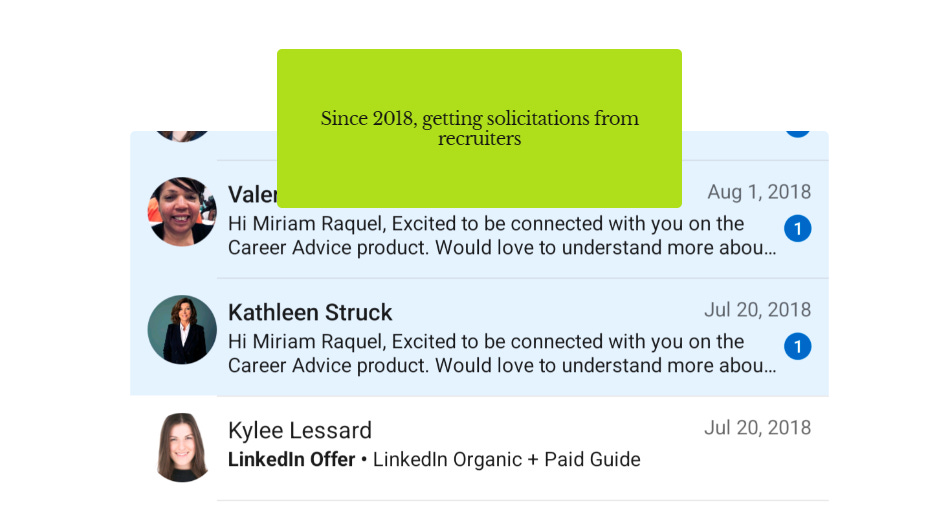
Task: Open Kylee Lessard conversation by name
Action: (300, 430)
